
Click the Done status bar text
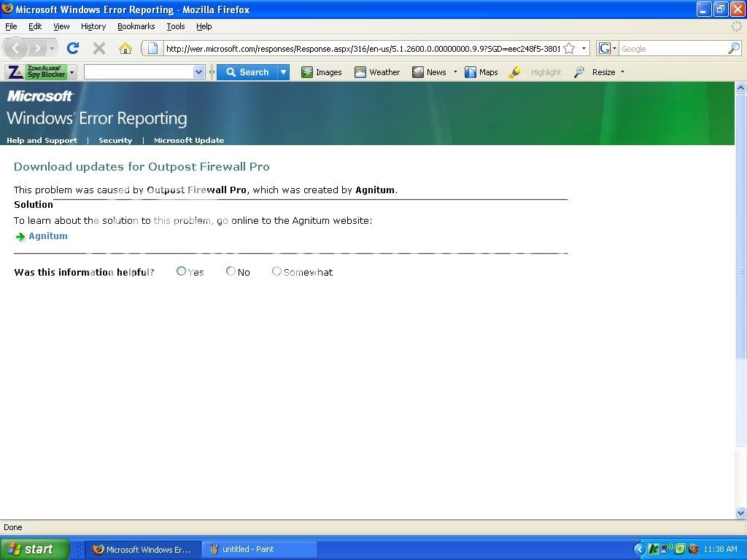point(13,527)
